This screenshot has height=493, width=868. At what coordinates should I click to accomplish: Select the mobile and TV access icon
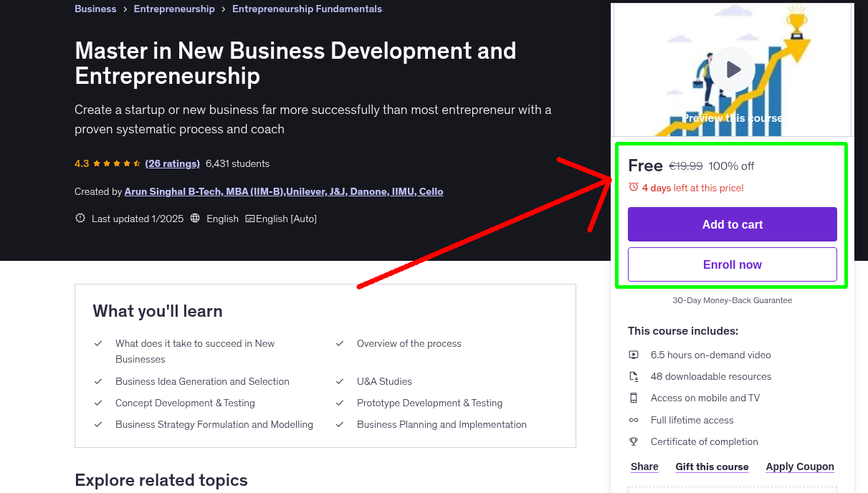click(x=634, y=398)
